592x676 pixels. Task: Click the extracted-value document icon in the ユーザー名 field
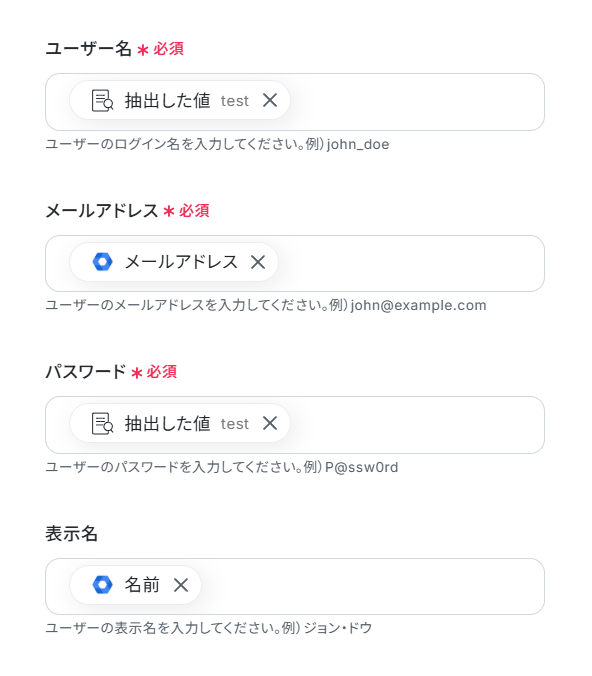click(103, 100)
